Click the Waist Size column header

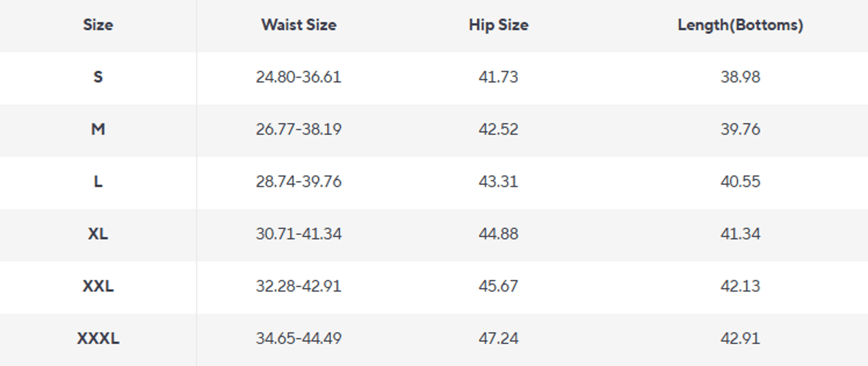tap(299, 25)
